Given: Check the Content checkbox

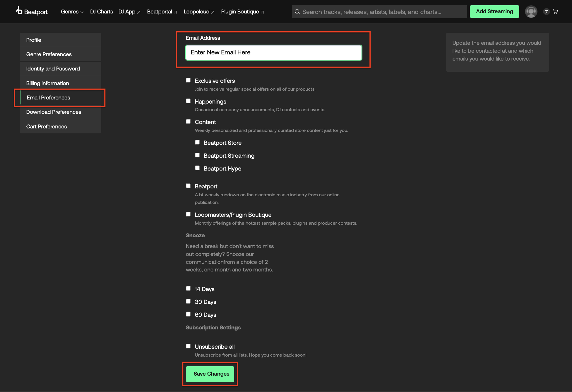Looking at the screenshot, I should (188, 121).
